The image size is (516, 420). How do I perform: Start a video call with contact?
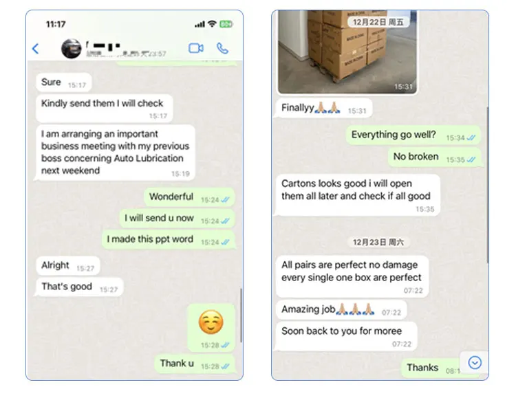point(196,48)
